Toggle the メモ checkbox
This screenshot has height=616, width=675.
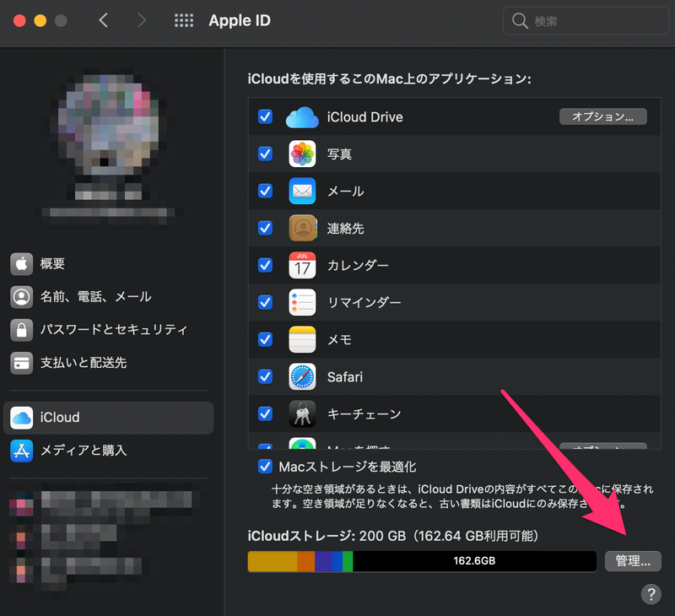265,339
